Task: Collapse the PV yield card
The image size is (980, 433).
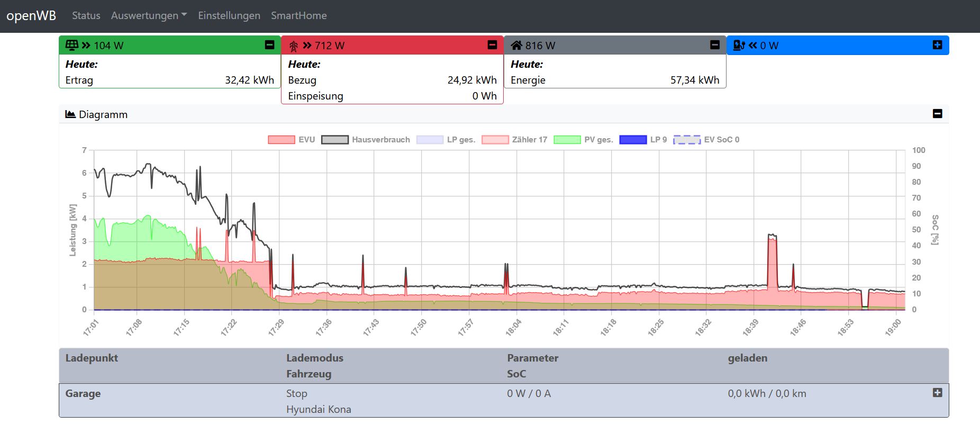Action: 269,45
